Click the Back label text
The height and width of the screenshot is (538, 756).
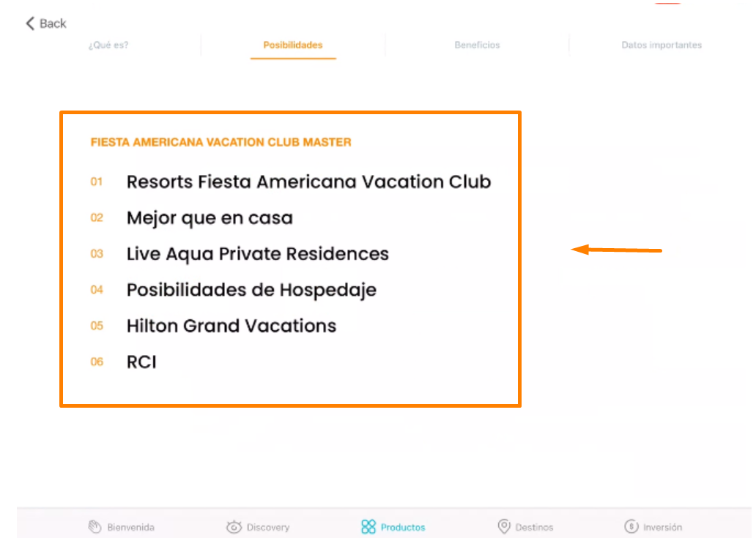[53, 23]
